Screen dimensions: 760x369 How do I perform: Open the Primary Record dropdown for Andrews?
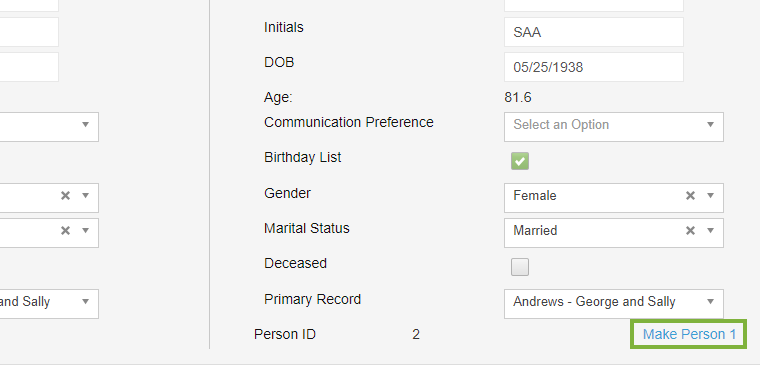[x=614, y=304]
